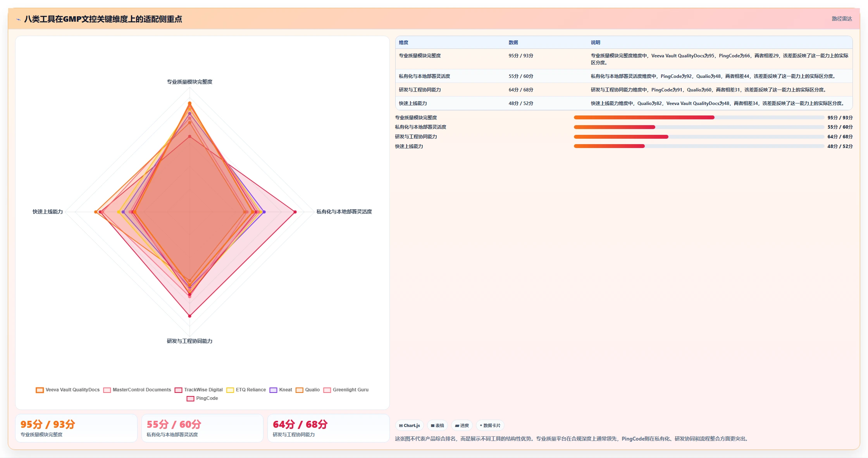The width and height of the screenshot is (868, 458).
Task: Click the 说明 column header
Action: 595,43
